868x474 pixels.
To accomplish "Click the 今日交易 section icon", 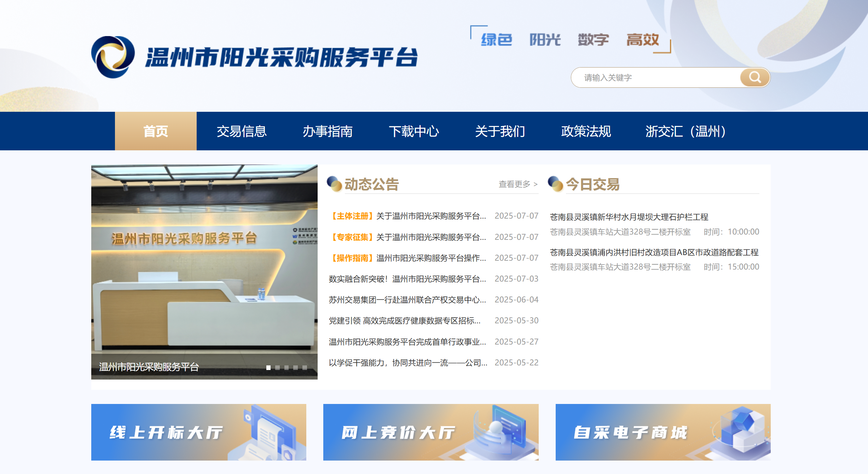I will click(555, 184).
